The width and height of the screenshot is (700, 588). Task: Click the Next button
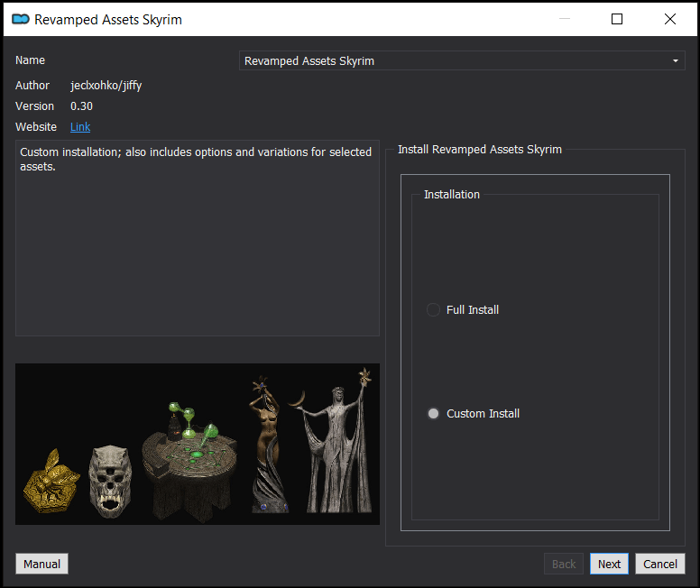pyautogui.click(x=609, y=564)
